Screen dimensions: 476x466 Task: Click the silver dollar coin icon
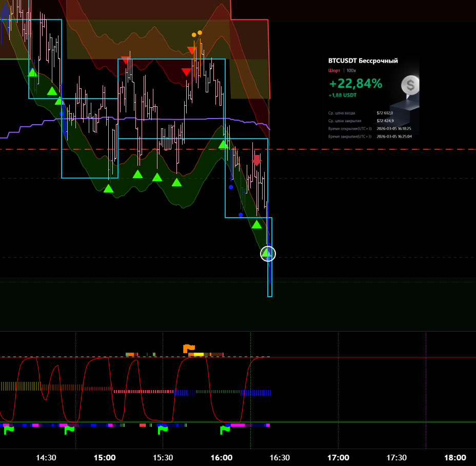click(x=410, y=85)
